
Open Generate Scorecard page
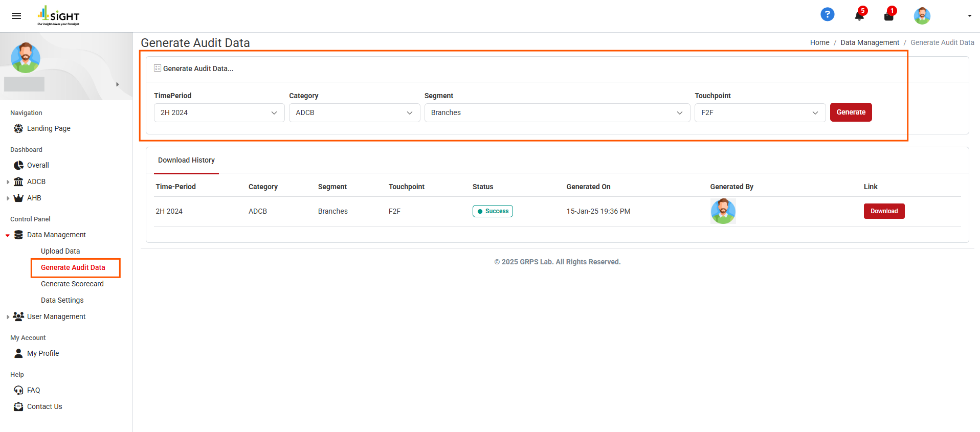coord(72,284)
